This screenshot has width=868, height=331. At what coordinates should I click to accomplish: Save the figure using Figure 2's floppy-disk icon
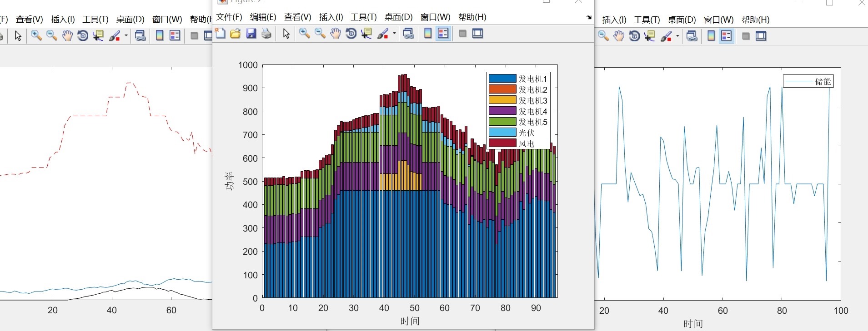pos(251,34)
